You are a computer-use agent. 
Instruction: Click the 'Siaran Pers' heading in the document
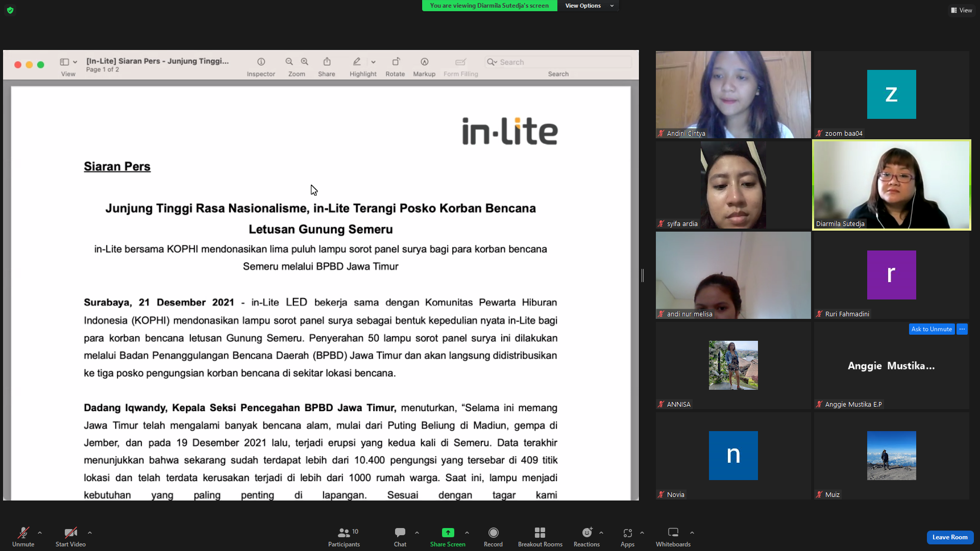[117, 166]
